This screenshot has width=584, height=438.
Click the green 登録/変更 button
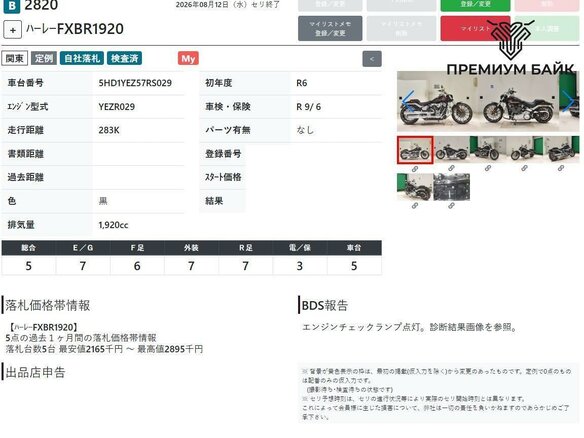475,5
